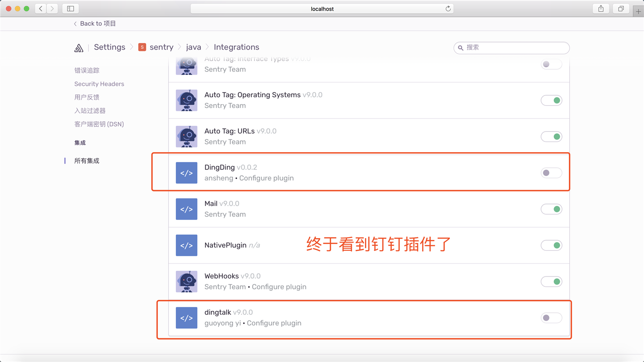
Task: Click the 集成 sidebar heading
Action: (80, 143)
